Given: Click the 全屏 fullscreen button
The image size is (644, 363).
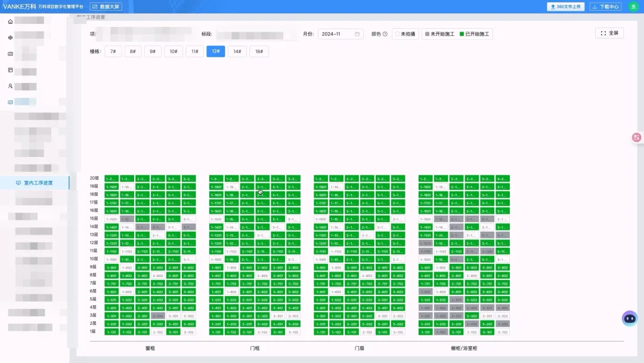Looking at the screenshot, I should click(x=609, y=33).
